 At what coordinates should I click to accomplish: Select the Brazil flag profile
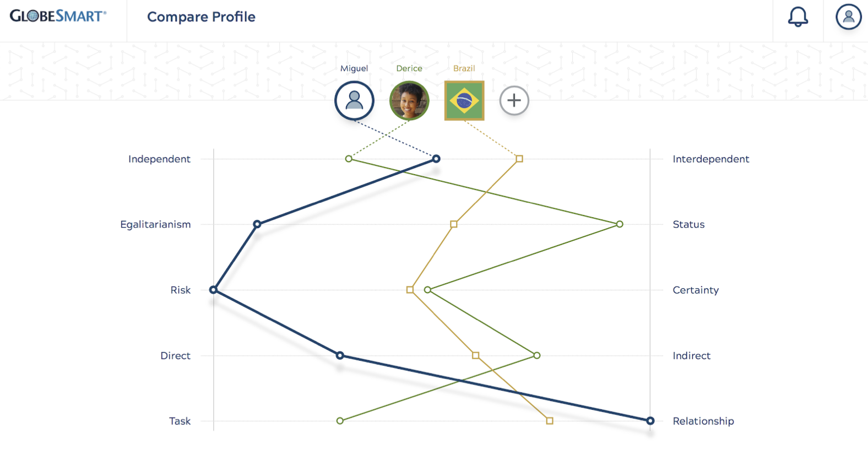point(464,101)
